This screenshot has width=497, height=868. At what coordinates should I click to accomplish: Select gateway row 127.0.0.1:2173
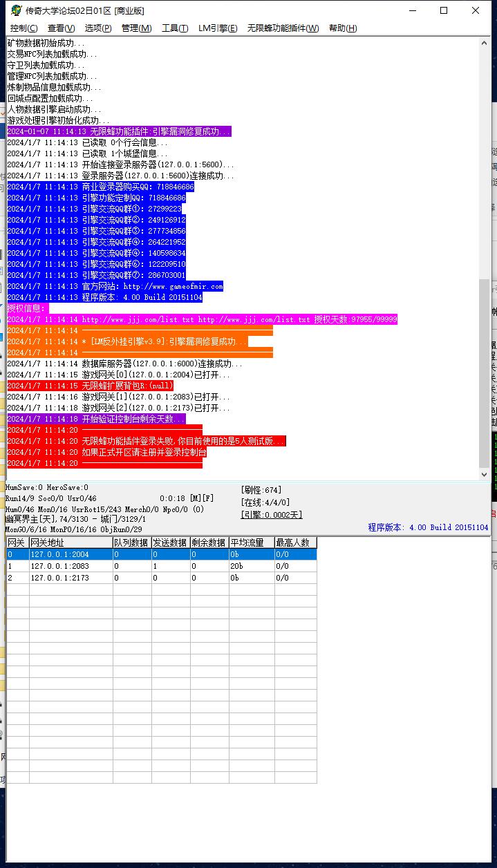tap(162, 578)
